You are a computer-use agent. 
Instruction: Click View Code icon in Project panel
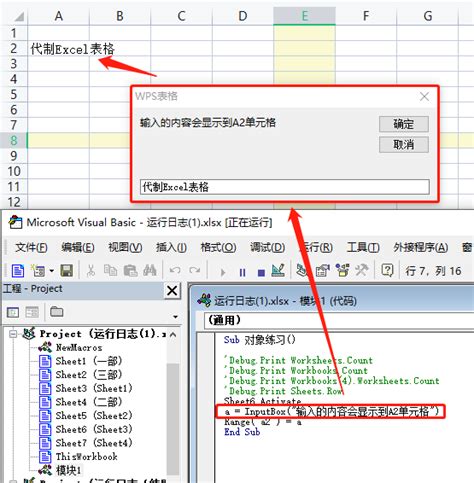pyautogui.click(x=13, y=313)
